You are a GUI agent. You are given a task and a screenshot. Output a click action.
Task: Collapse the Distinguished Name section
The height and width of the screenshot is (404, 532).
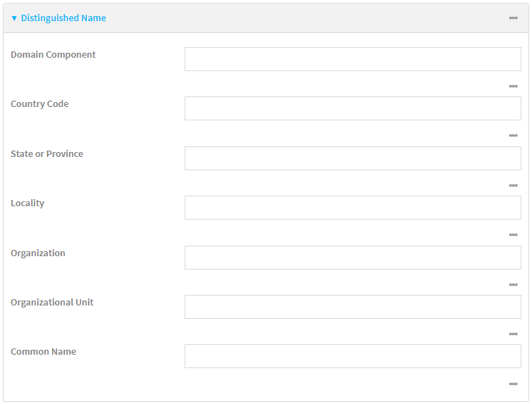(x=58, y=18)
